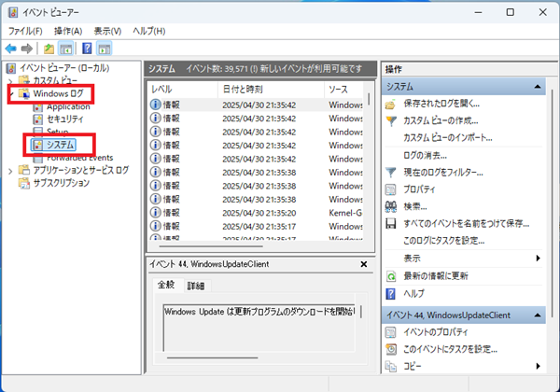Expand the コピー submenu arrow
560x392 pixels.
(x=538, y=366)
